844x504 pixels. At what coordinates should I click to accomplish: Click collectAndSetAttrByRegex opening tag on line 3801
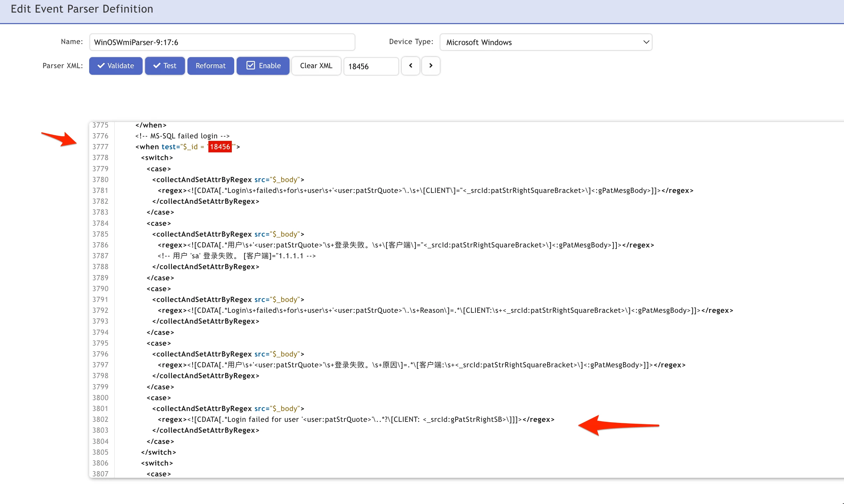[228, 409]
